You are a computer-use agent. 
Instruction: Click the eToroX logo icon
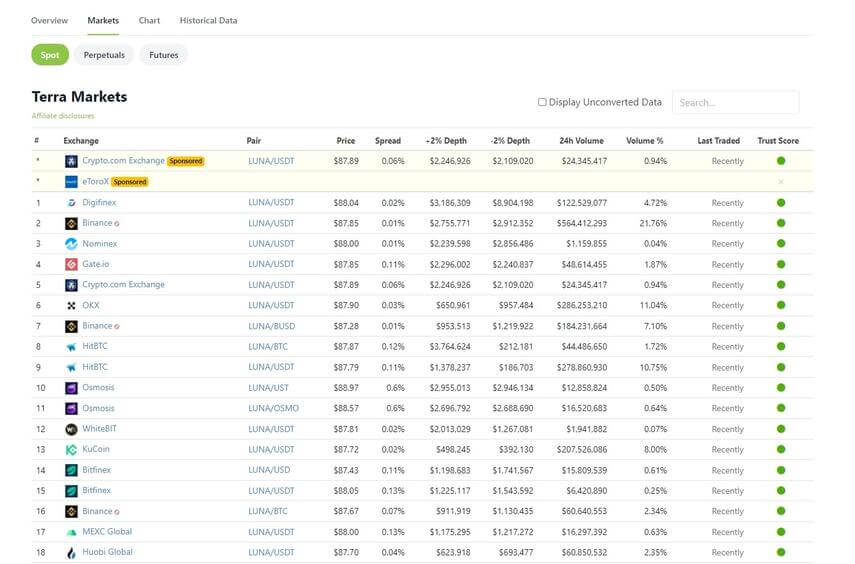click(x=71, y=182)
